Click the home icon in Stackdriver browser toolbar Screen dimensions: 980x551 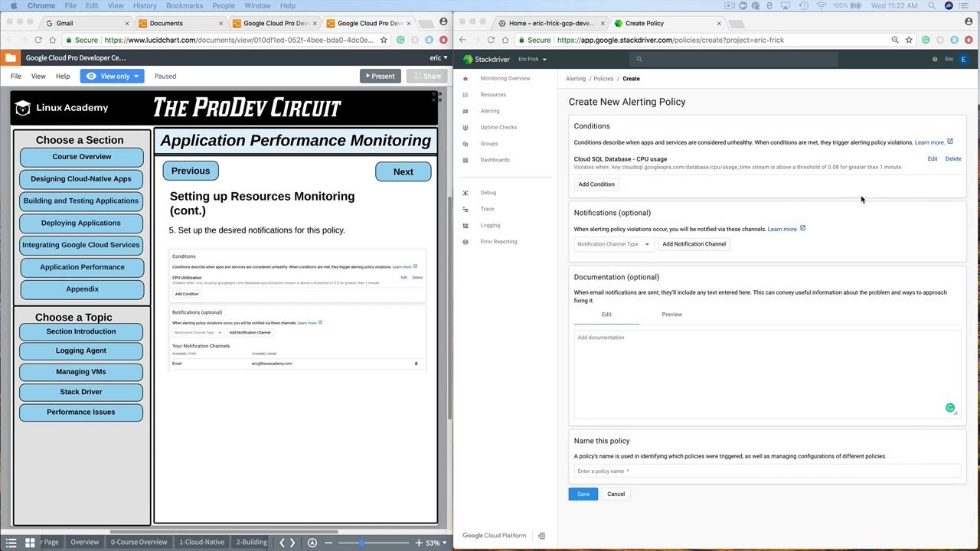tap(507, 40)
